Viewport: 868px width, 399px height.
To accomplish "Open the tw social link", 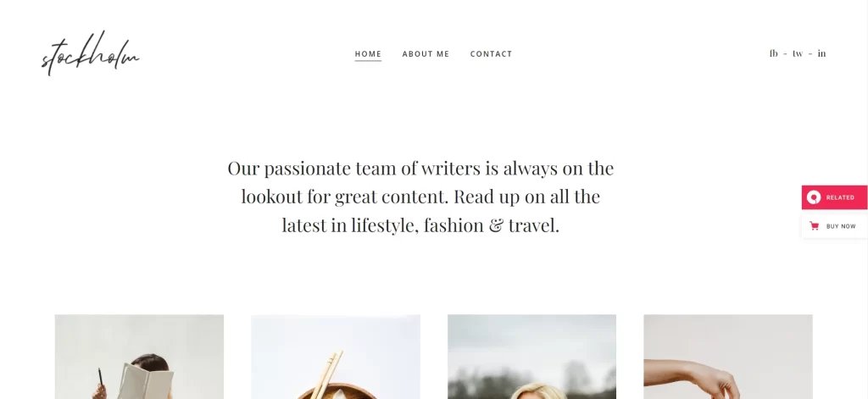I will tap(798, 53).
